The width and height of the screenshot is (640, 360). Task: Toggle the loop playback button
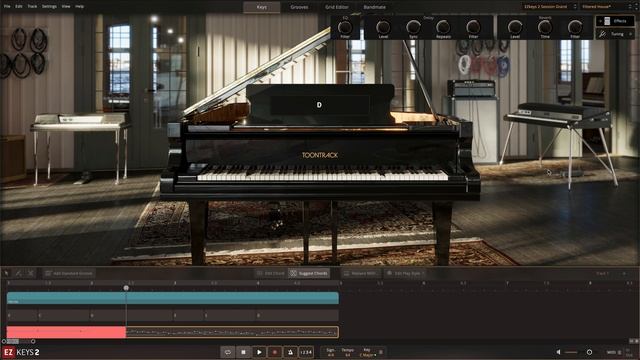[x=228, y=352]
